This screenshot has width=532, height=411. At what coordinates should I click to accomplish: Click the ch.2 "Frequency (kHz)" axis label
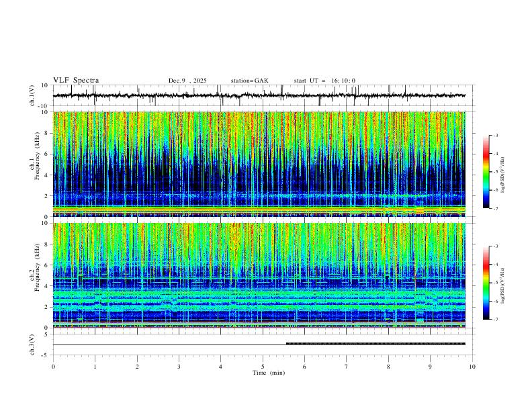(x=38, y=267)
